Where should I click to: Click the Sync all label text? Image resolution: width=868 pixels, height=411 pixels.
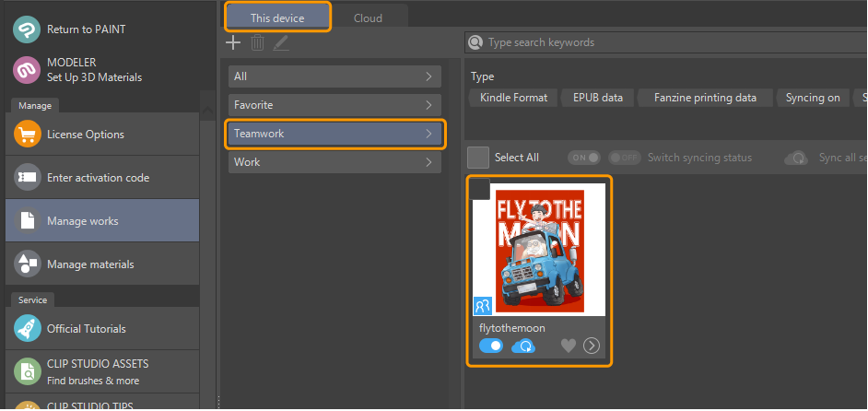[844, 158]
